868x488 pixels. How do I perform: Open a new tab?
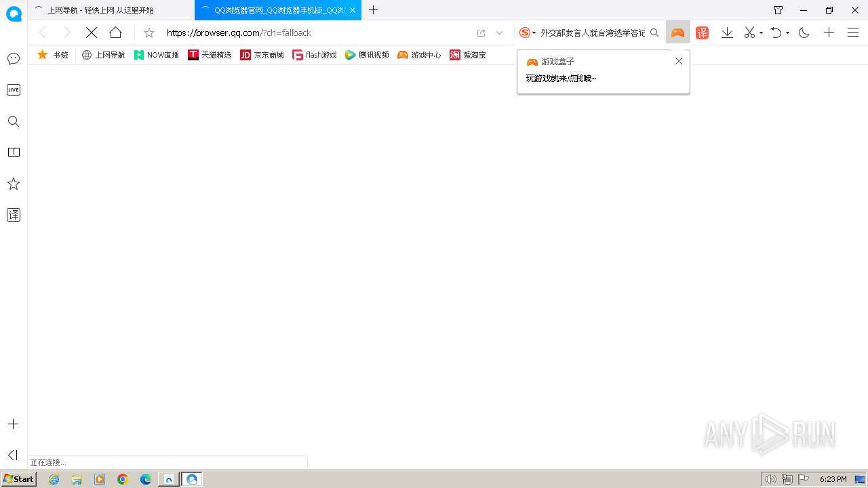[x=373, y=10]
